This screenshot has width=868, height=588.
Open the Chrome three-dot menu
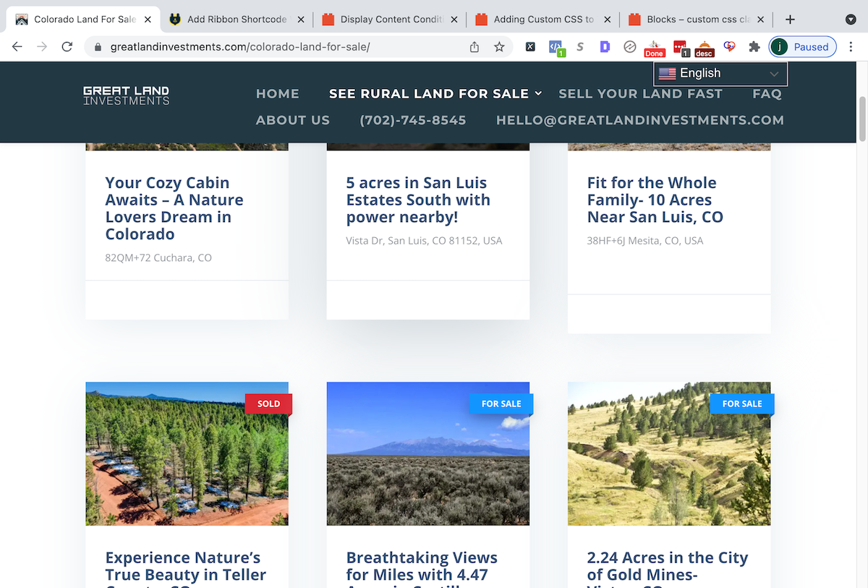click(x=851, y=47)
